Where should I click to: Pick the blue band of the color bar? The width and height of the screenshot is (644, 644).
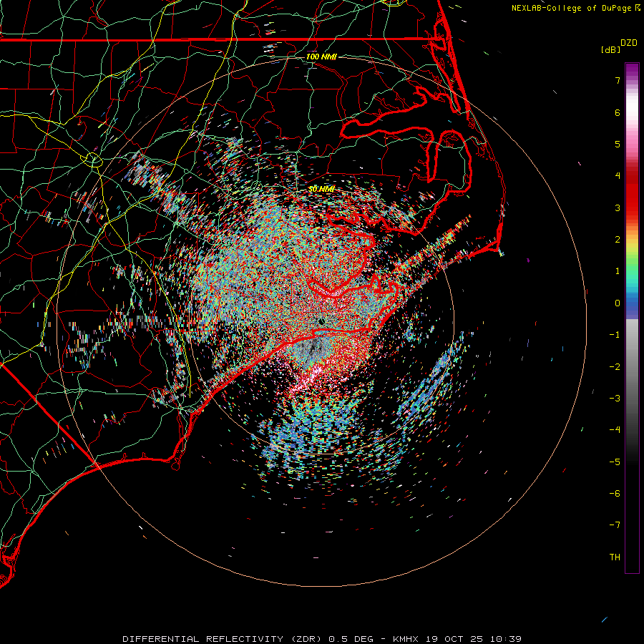[x=632, y=306]
